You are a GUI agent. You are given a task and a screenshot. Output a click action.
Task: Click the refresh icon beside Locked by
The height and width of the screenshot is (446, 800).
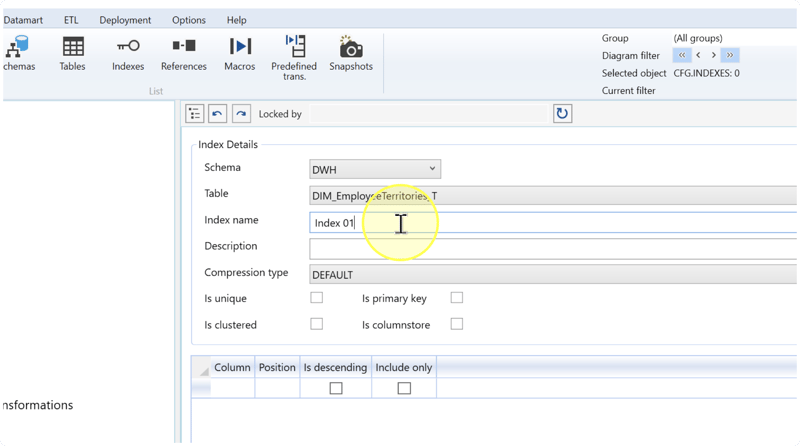tap(562, 113)
